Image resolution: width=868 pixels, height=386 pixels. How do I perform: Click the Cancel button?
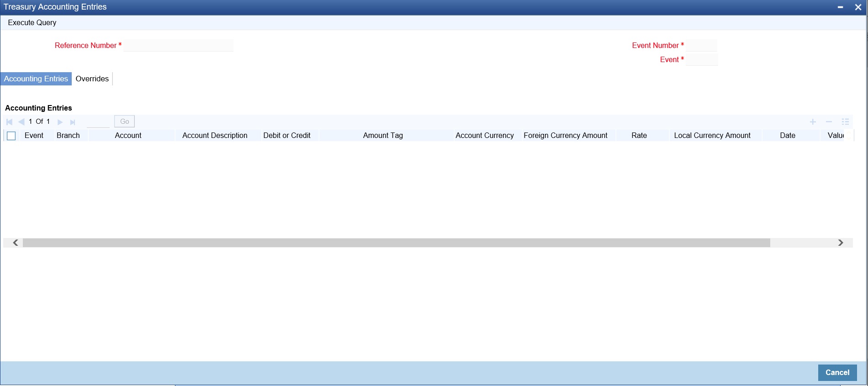tap(837, 372)
